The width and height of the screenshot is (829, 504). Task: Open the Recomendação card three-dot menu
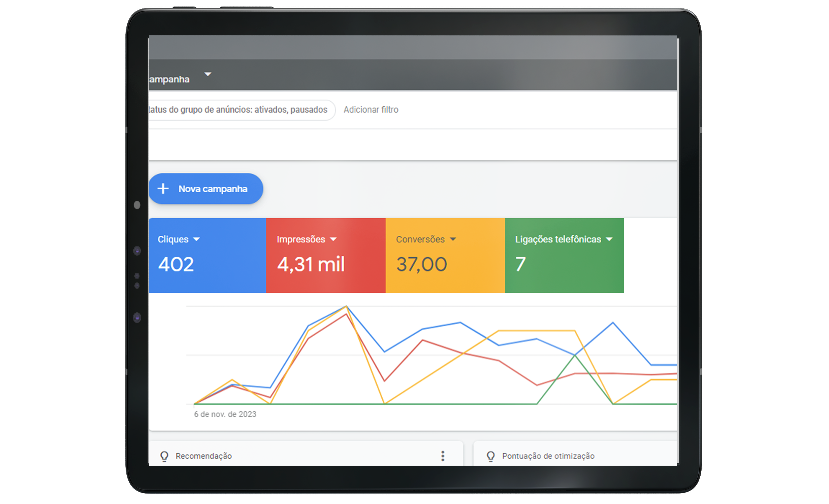click(443, 456)
